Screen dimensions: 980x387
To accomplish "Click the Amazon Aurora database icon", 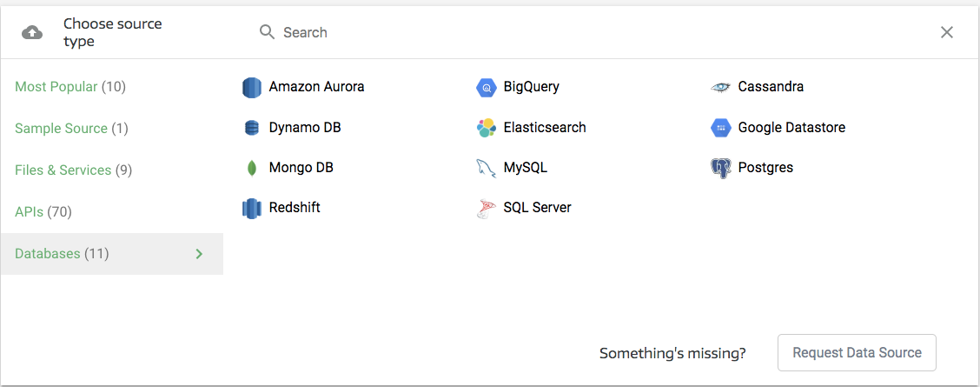I will 252,87.
